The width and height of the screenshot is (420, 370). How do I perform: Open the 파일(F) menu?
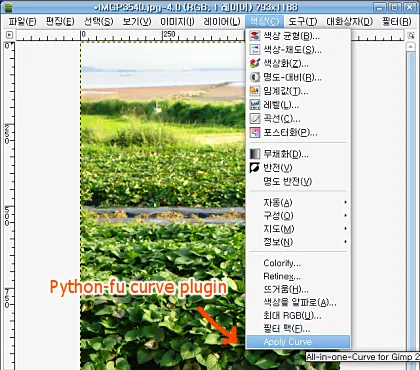[22, 22]
